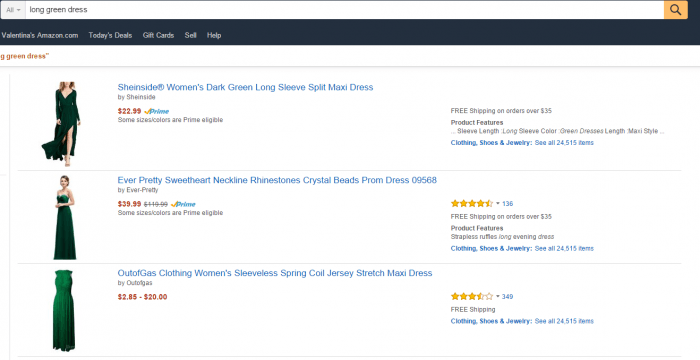Image resolution: width=700 pixels, height=360 pixels.
Task: Click the $39.99 price on Ever Pretty dress
Action: pos(129,204)
